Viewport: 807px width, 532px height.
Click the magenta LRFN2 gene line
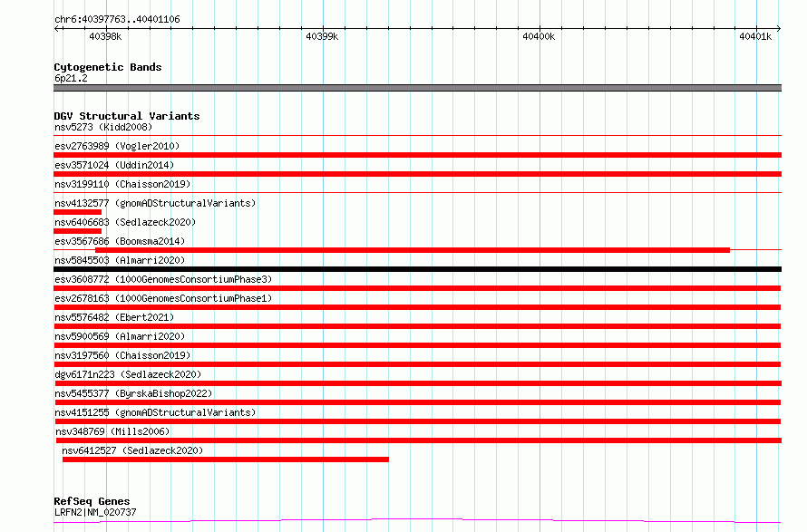point(417,521)
